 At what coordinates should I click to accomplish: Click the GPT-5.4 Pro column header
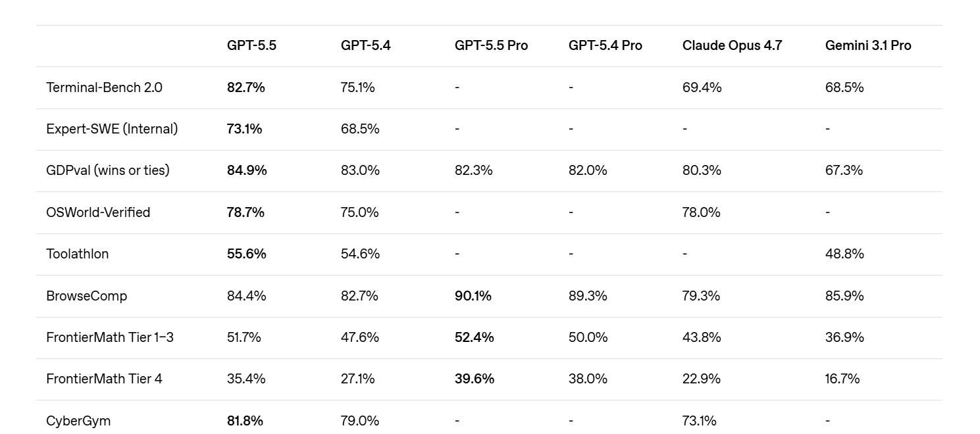tap(605, 45)
